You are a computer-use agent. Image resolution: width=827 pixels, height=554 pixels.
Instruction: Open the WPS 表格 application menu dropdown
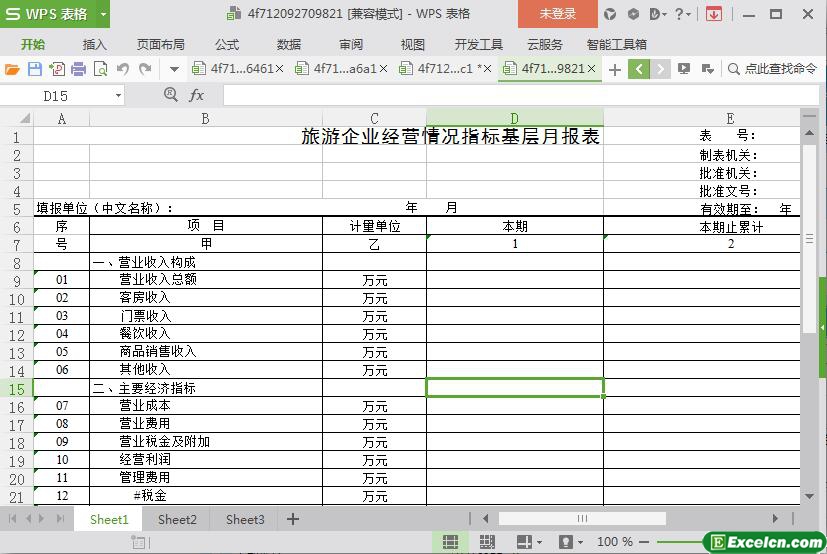pos(103,14)
